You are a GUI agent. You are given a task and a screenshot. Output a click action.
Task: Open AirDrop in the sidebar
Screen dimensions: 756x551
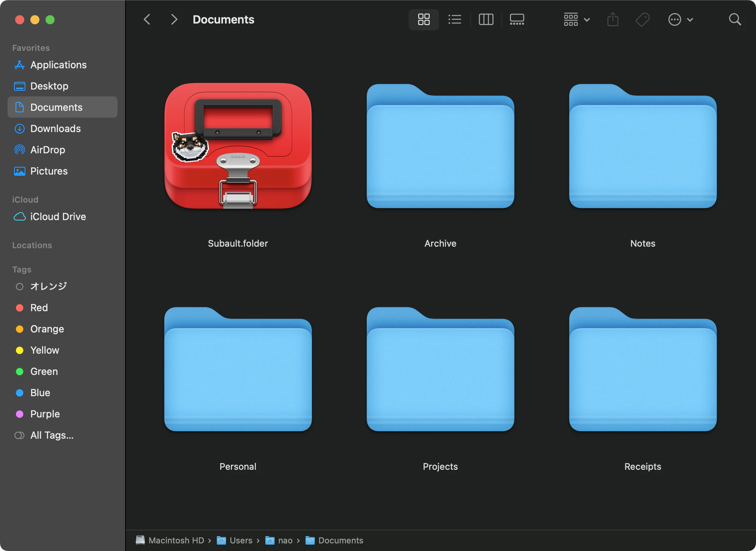(48, 150)
